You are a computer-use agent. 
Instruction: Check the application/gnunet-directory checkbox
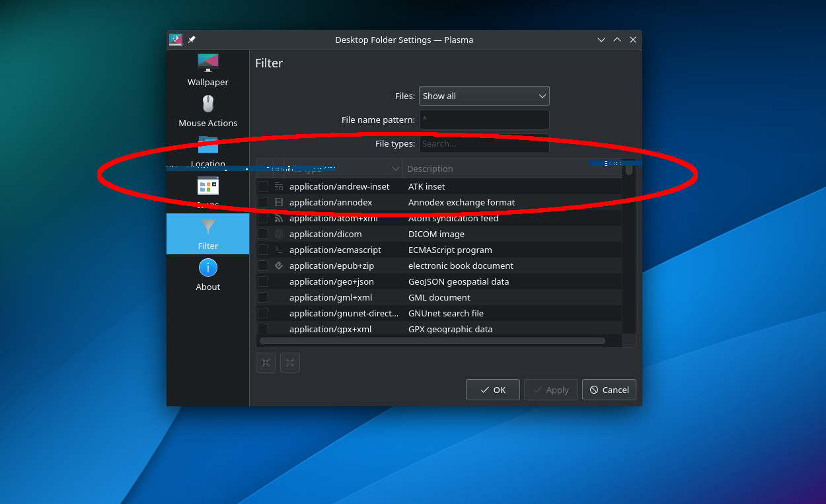pyautogui.click(x=263, y=313)
